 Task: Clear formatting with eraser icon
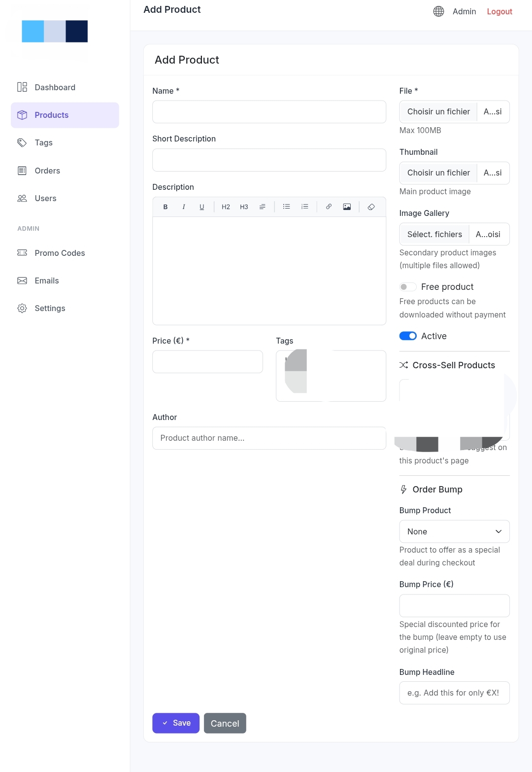point(371,207)
